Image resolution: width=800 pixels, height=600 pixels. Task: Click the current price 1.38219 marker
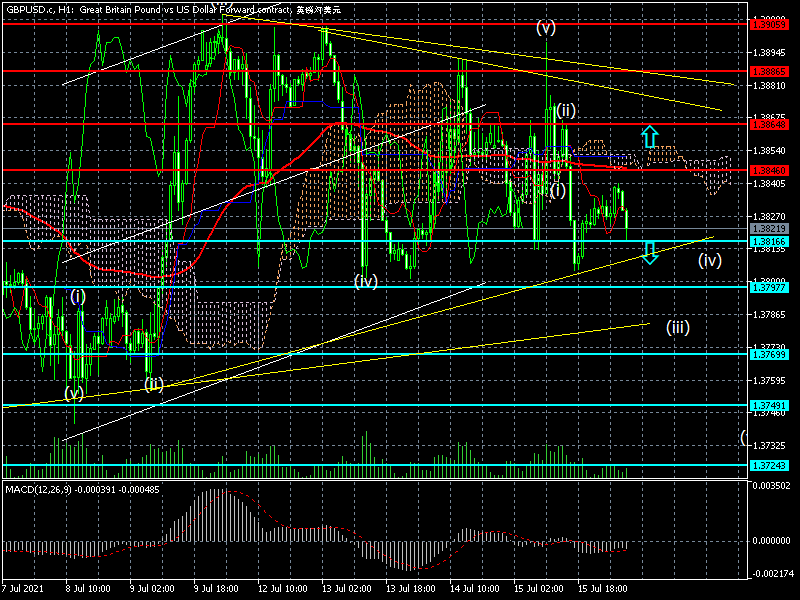click(x=769, y=230)
